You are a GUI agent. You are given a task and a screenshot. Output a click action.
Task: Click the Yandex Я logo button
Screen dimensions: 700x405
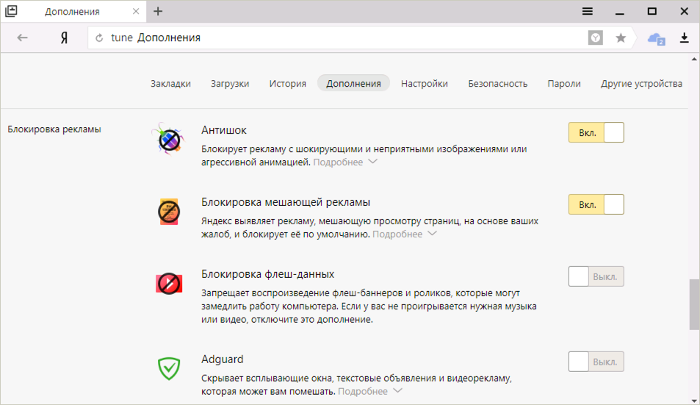64,38
